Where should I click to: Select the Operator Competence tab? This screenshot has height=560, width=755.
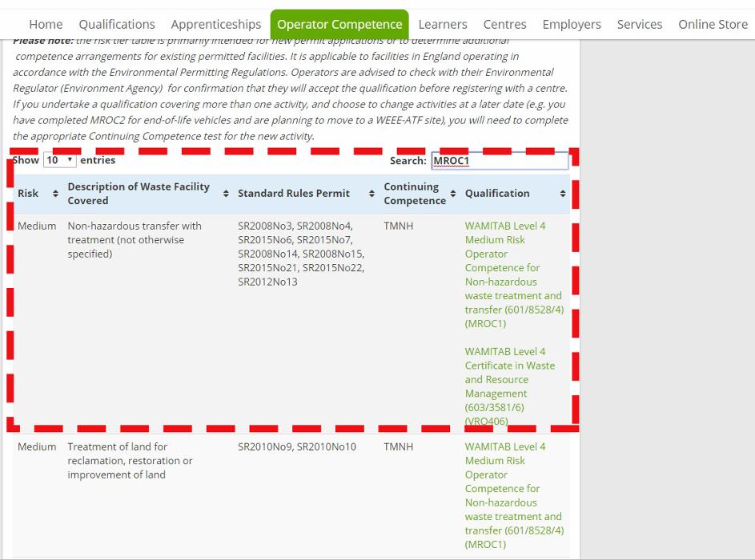point(339,24)
